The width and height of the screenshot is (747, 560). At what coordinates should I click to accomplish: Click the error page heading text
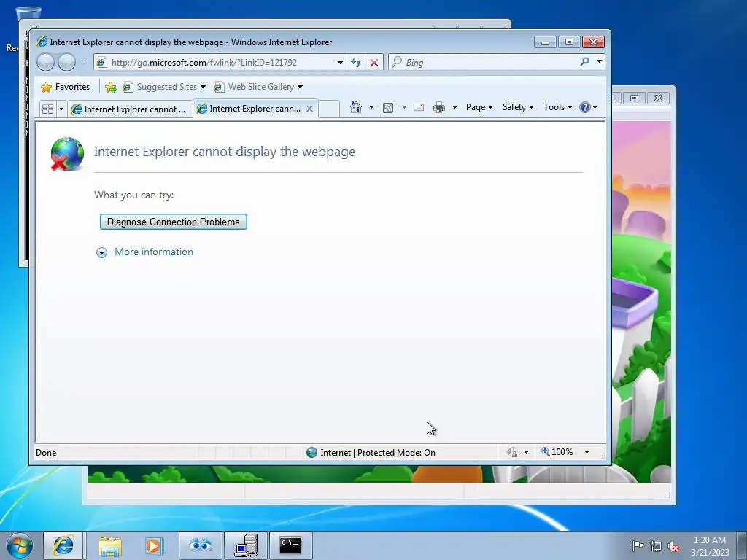pos(225,152)
